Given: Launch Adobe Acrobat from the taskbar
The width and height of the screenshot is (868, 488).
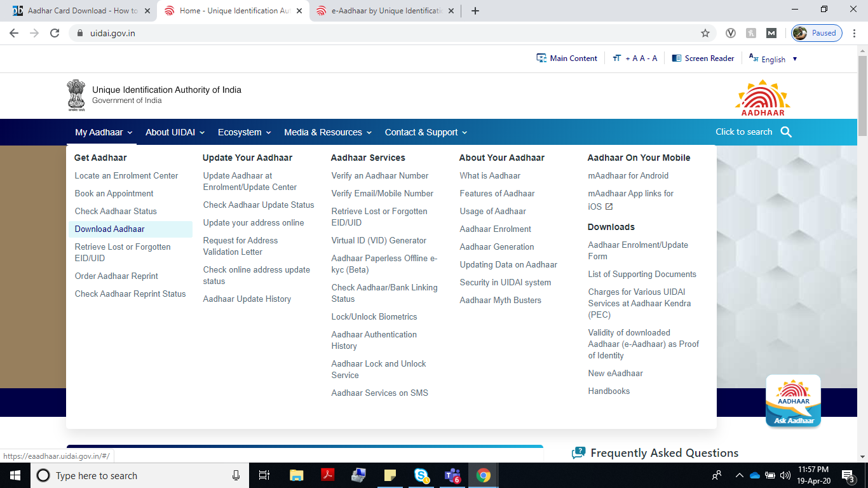Looking at the screenshot, I should (x=327, y=475).
